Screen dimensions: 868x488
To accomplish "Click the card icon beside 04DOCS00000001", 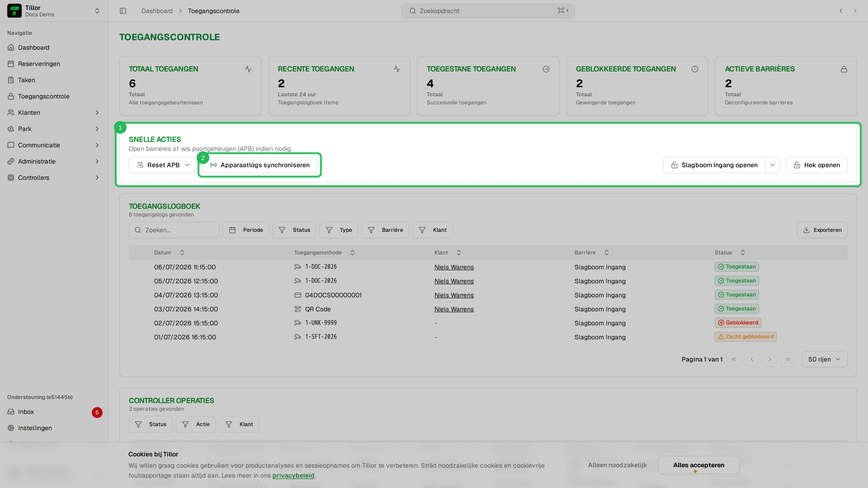I will [x=298, y=295].
